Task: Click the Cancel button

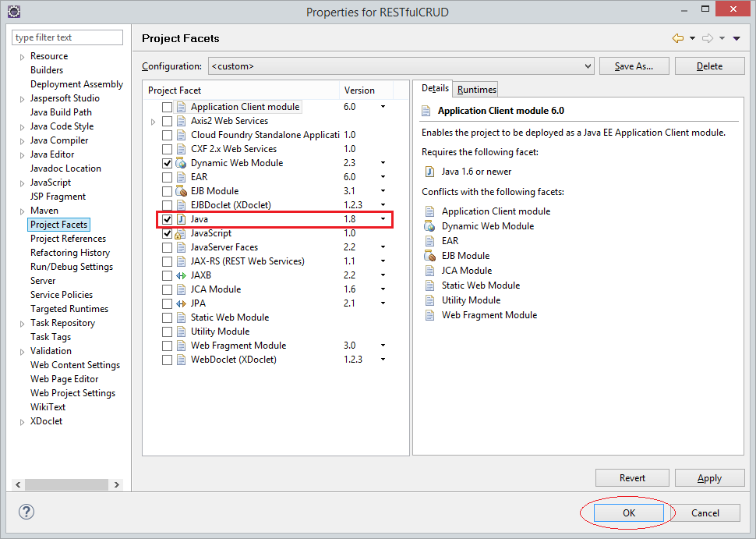Action: [705, 512]
